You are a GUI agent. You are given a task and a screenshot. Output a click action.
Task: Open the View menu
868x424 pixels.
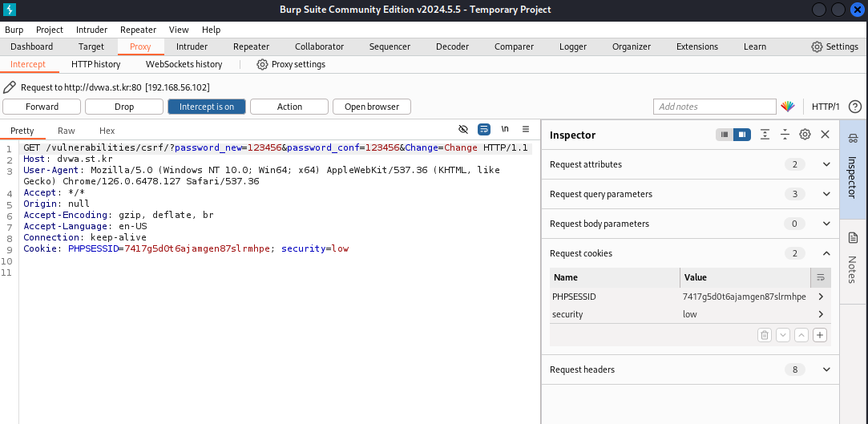point(179,30)
